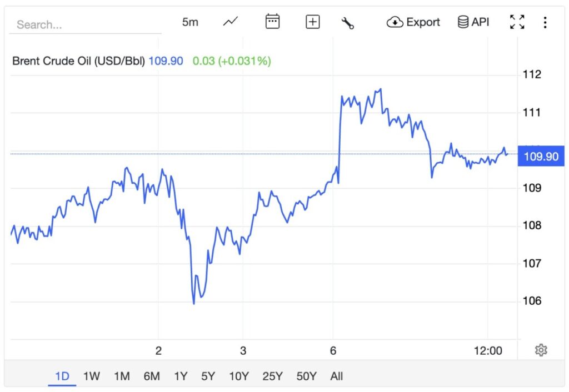Expand chart type options via chart icon
This screenshot has height=392, width=569.
click(229, 21)
